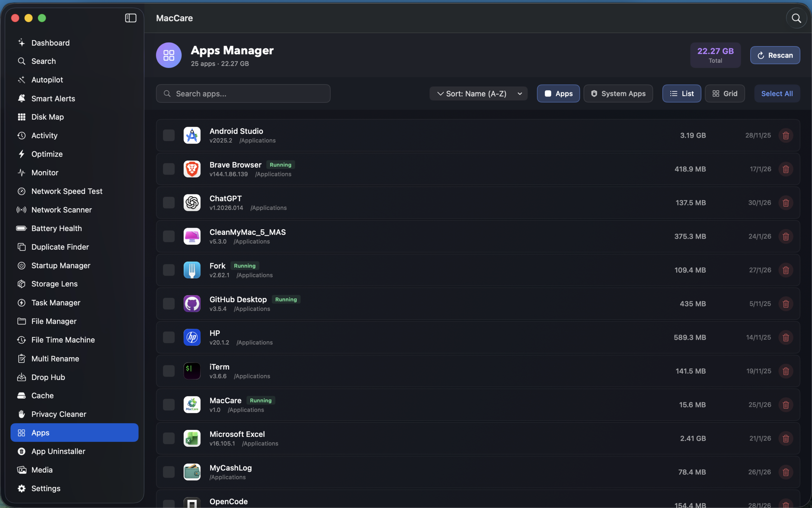Screen dimensions: 812x508
Task: Delete Android Studio with its trash icon
Action: 785,135
